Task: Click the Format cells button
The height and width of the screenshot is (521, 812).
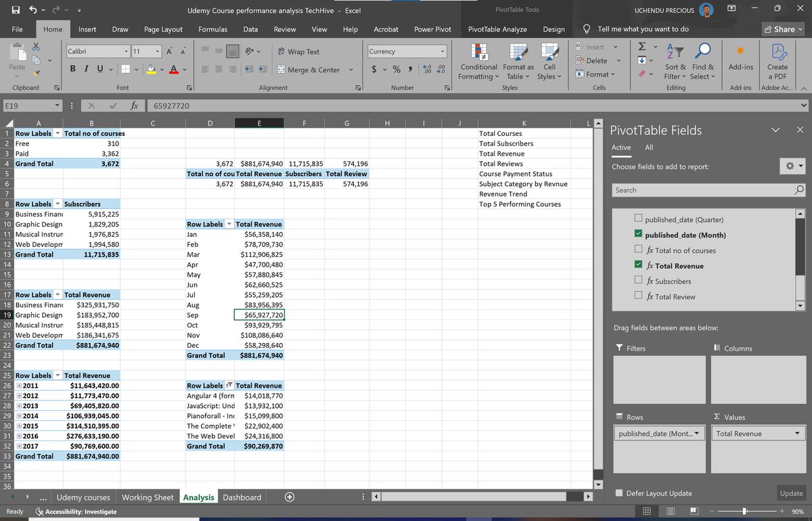Action: (x=596, y=74)
